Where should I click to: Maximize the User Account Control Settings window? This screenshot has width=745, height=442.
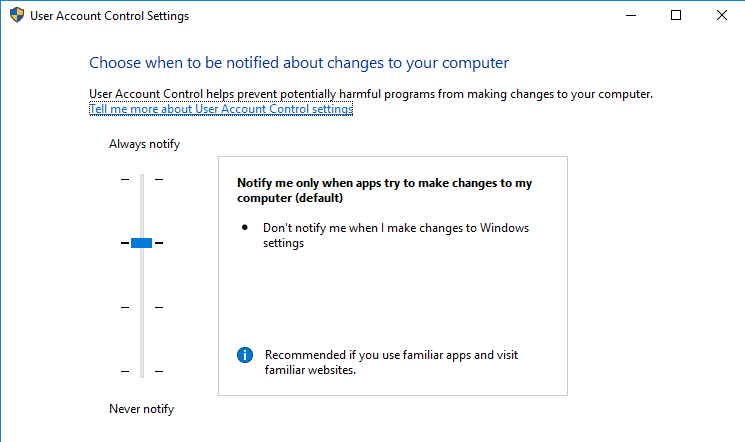point(676,15)
